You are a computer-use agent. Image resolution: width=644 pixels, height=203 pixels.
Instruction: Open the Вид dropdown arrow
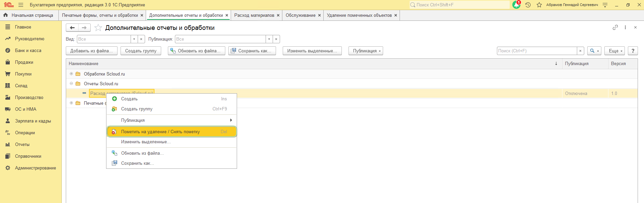pos(134,39)
